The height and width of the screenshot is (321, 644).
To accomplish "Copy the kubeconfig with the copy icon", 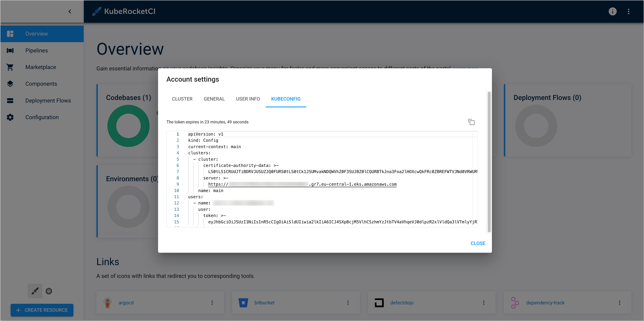I will click(471, 122).
